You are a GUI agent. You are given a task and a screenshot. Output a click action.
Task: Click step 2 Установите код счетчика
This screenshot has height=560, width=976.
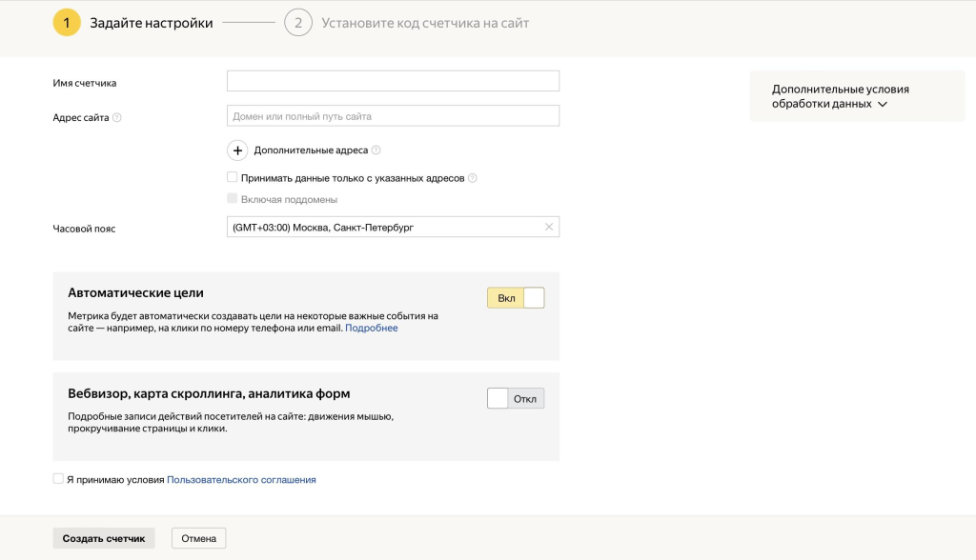[298, 23]
